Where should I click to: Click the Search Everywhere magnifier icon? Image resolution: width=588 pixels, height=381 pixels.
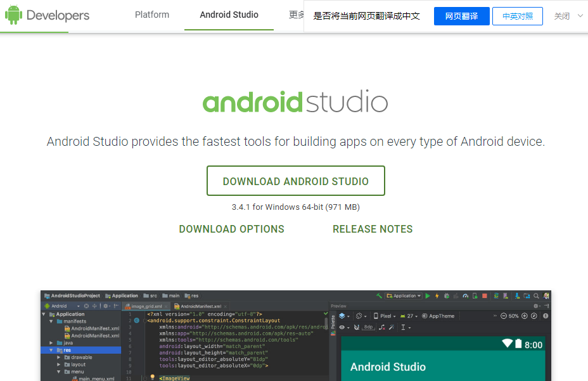click(536, 296)
